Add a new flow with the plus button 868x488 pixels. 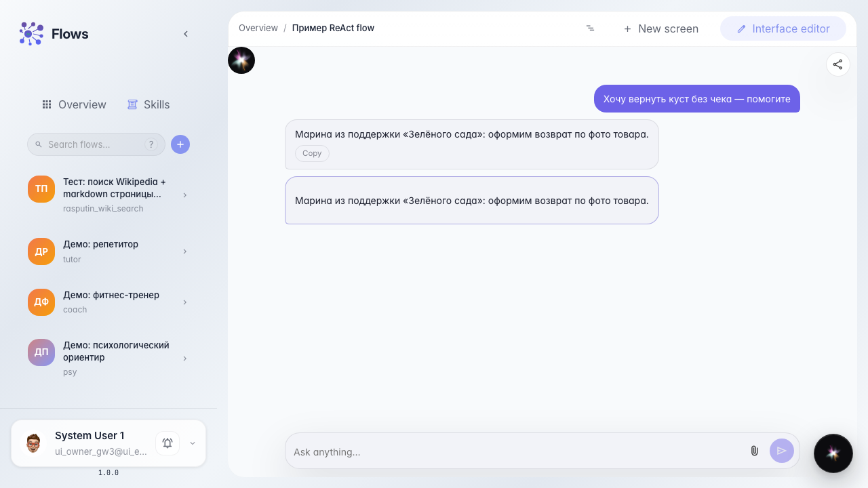point(180,144)
